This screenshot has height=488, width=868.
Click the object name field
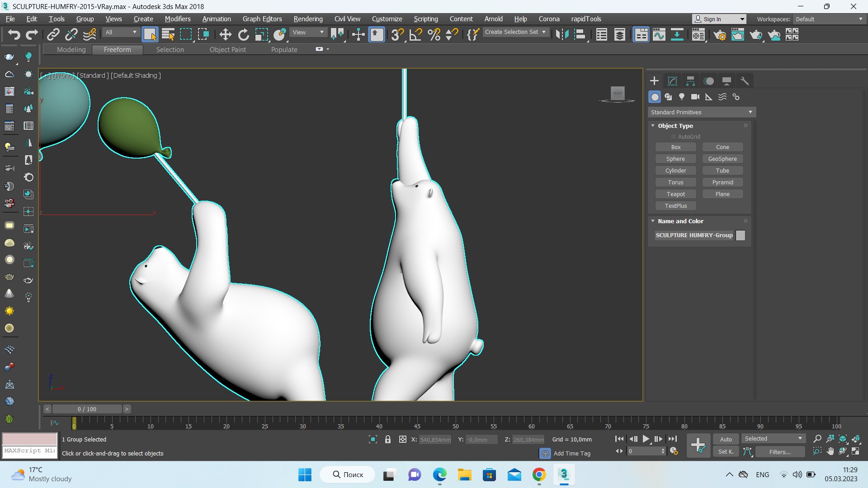[694, 235]
